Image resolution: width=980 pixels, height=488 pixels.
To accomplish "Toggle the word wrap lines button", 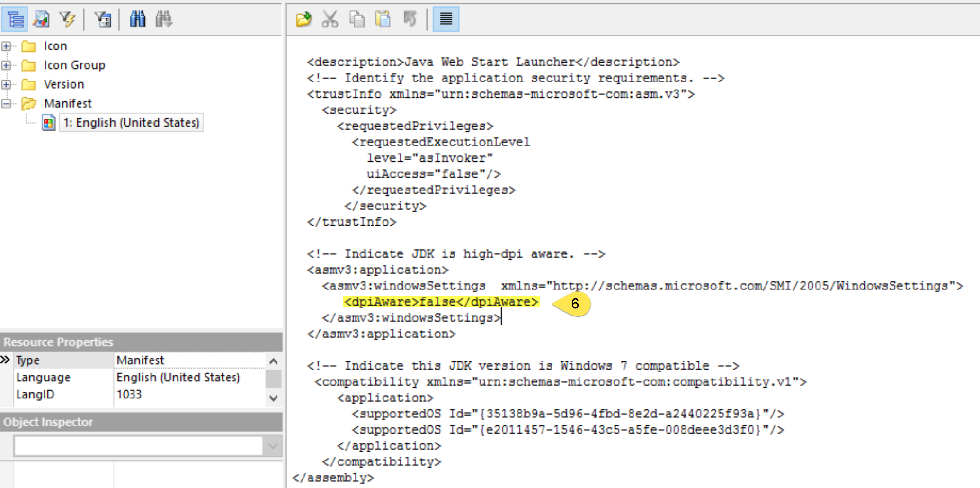I will [446, 19].
